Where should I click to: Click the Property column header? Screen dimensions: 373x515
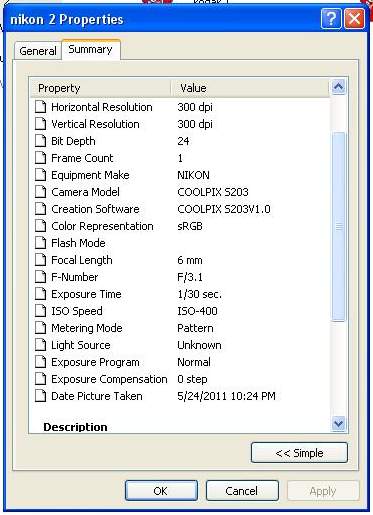[100, 88]
